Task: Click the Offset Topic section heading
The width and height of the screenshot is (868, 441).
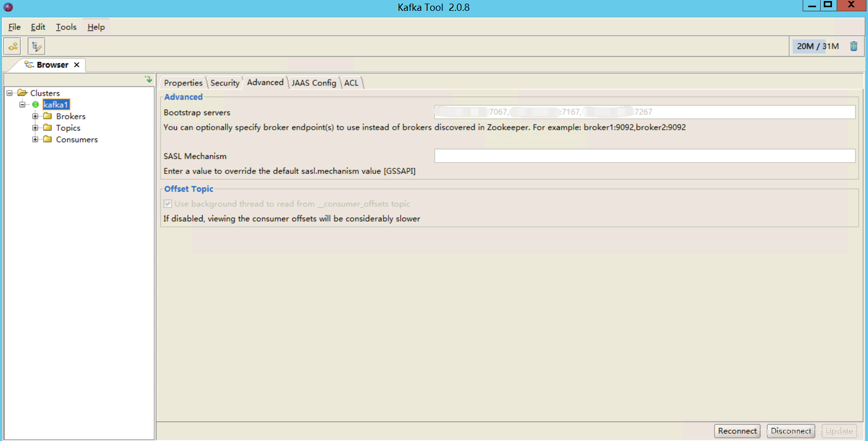Action: point(189,189)
